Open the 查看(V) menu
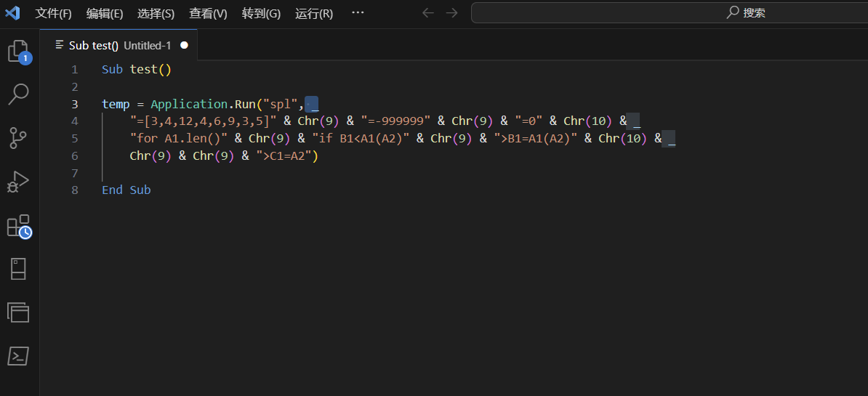The image size is (868, 396). tap(208, 13)
